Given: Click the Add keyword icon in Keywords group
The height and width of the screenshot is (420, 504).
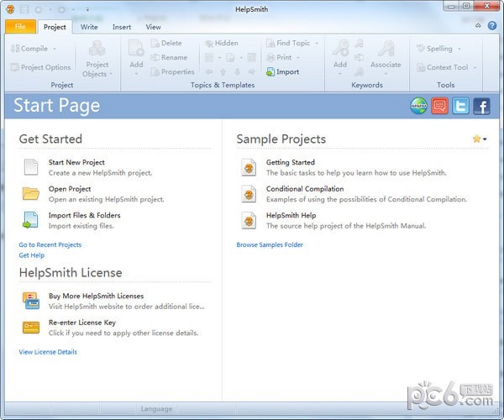Looking at the screenshot, I should 340,49.
